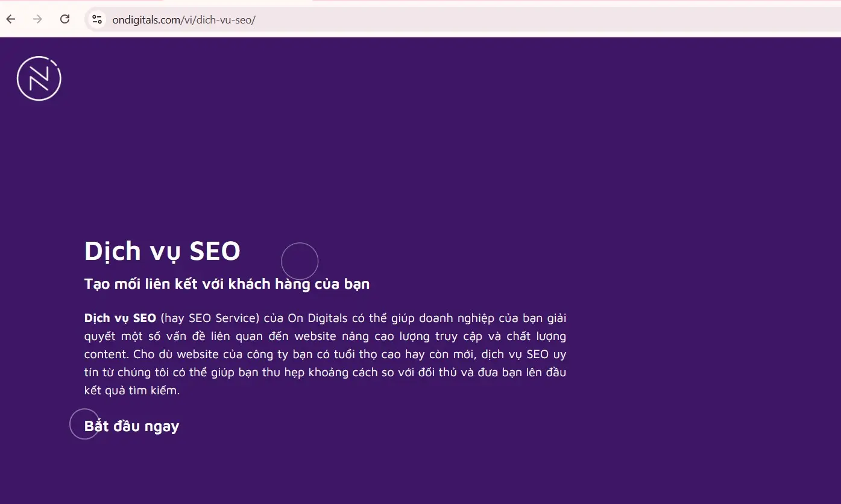Click the large Dịch vụ SEO heading

[x=162, y=251]
